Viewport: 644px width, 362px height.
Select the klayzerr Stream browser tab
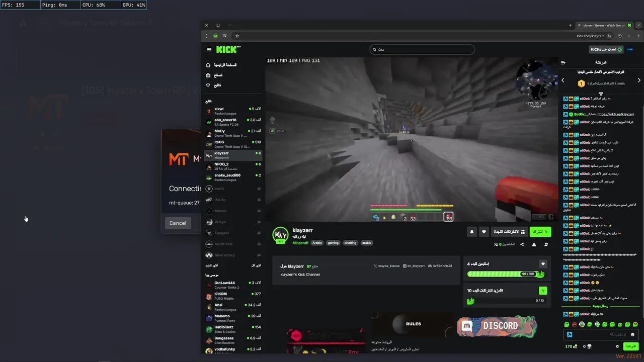[x=604, y=25]
